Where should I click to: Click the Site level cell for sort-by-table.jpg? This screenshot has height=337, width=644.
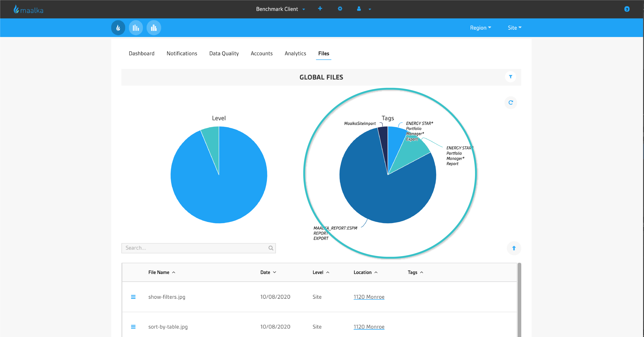coord(317,327)
